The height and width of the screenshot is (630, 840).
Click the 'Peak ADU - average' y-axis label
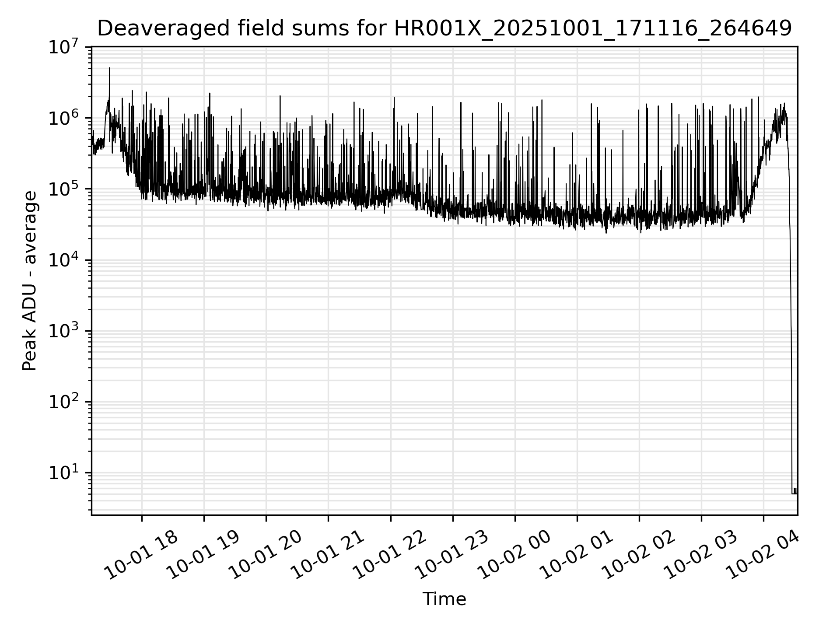(x=29, y=280)
